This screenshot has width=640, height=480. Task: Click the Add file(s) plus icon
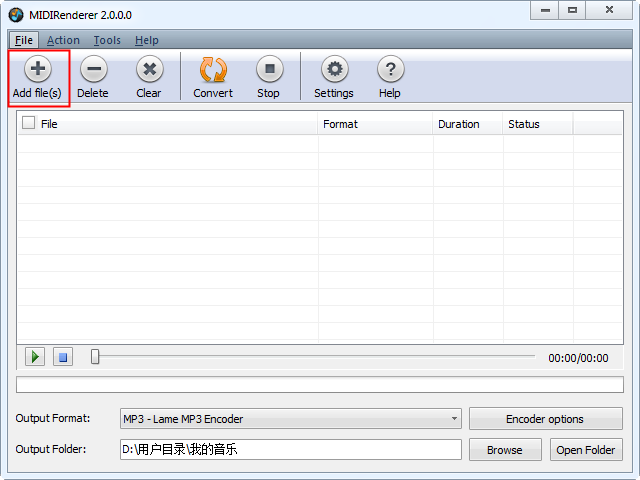coord(37,69)
